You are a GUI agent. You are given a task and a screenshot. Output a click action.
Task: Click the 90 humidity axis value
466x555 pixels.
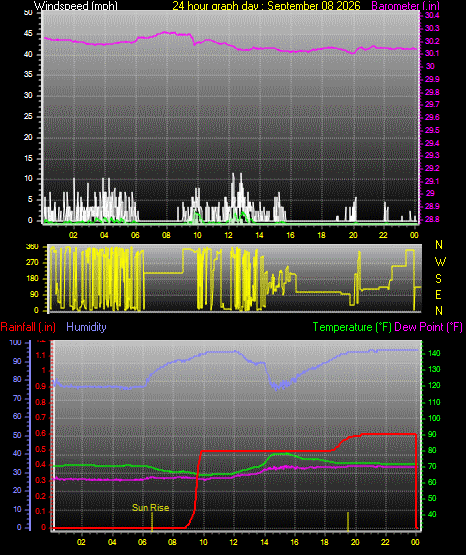[x=17, y=361]
